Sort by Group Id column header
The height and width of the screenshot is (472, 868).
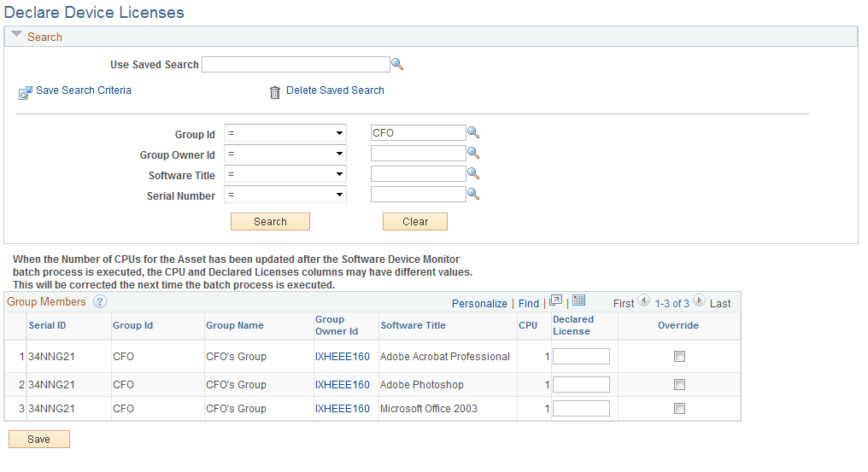(133, 325)
